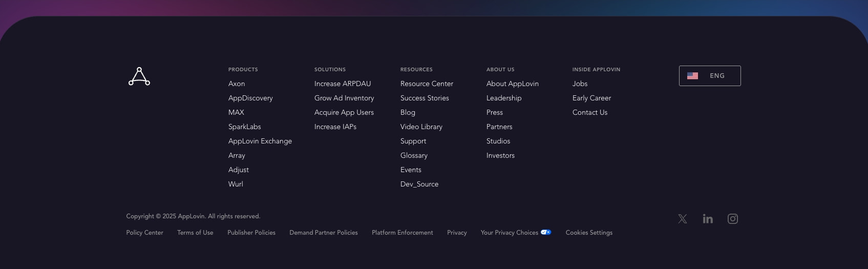Open the Increase IAPs link
The height and width of the screenshot is (269, 868).
coord(335,127)
